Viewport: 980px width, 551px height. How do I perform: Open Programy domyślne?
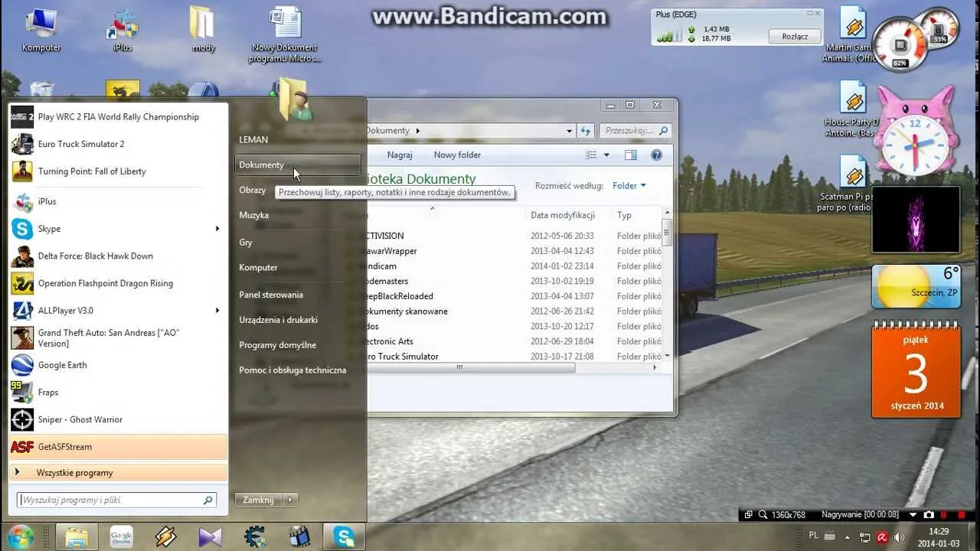click(x=277, y=345)
